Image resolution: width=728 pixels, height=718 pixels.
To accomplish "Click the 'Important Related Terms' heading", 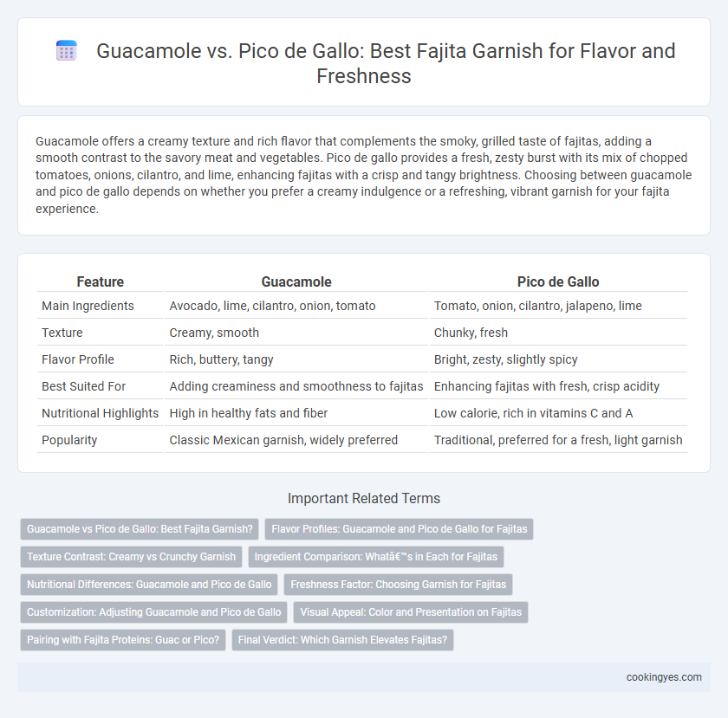I will pyautogui.click(x=364, y=499).
